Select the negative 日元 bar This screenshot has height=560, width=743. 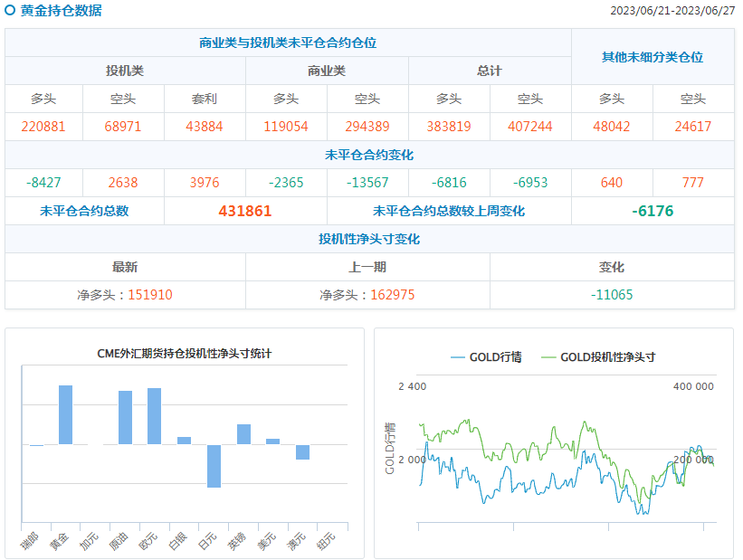click(214, 466)
